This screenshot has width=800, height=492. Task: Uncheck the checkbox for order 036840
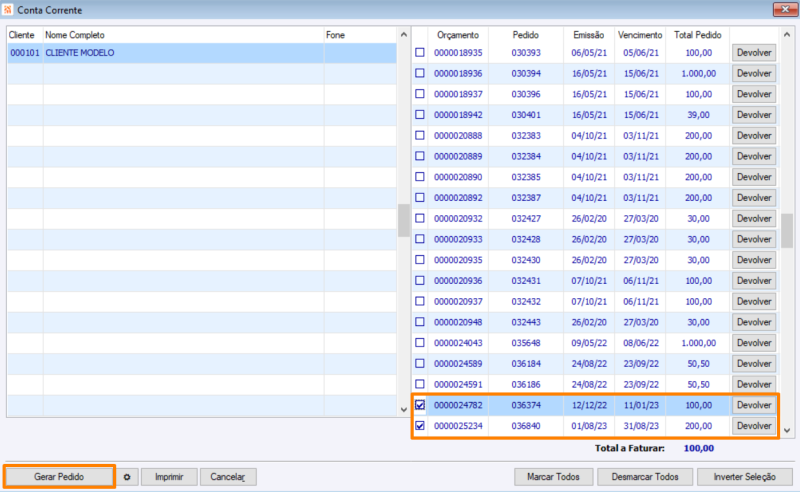pos(420,425)
